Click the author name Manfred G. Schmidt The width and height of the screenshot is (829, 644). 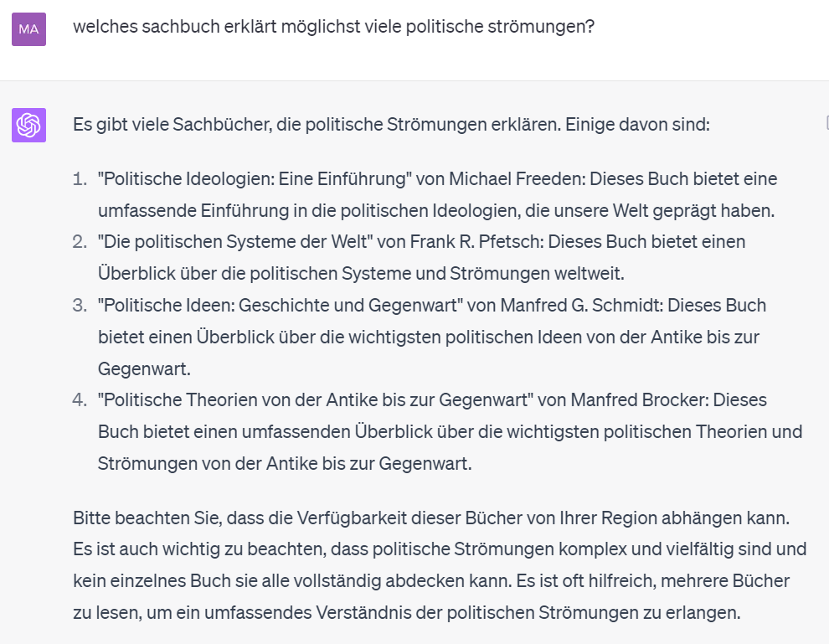point(579,305)
